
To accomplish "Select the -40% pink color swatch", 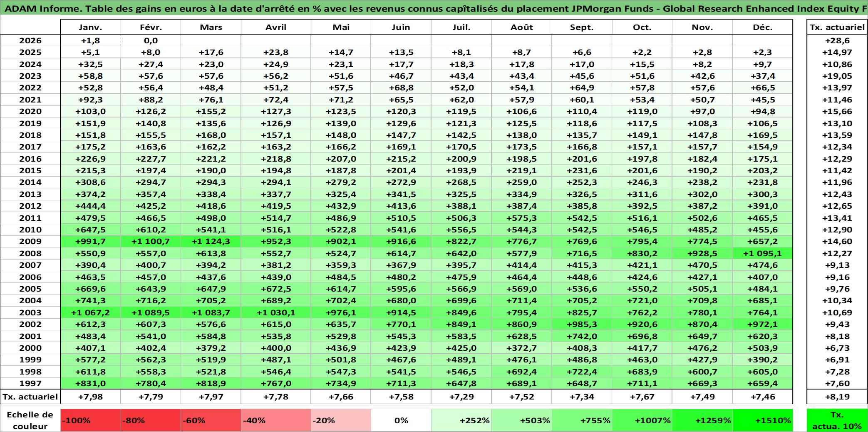I will tap(276, 420).
